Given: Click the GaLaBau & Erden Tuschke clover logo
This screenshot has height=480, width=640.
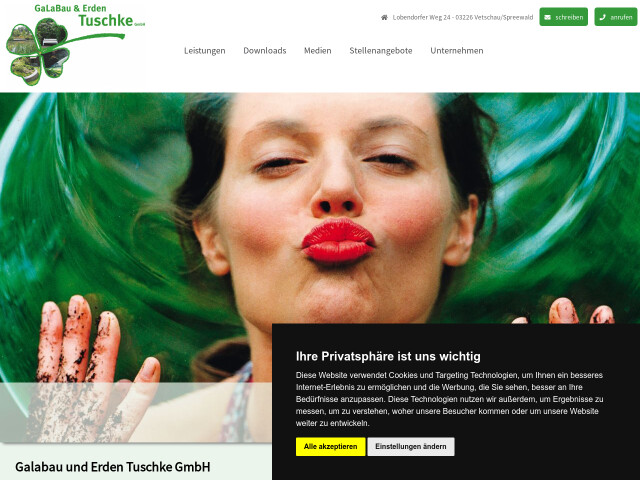Looking at the screenshot, I should pos(76,44).
